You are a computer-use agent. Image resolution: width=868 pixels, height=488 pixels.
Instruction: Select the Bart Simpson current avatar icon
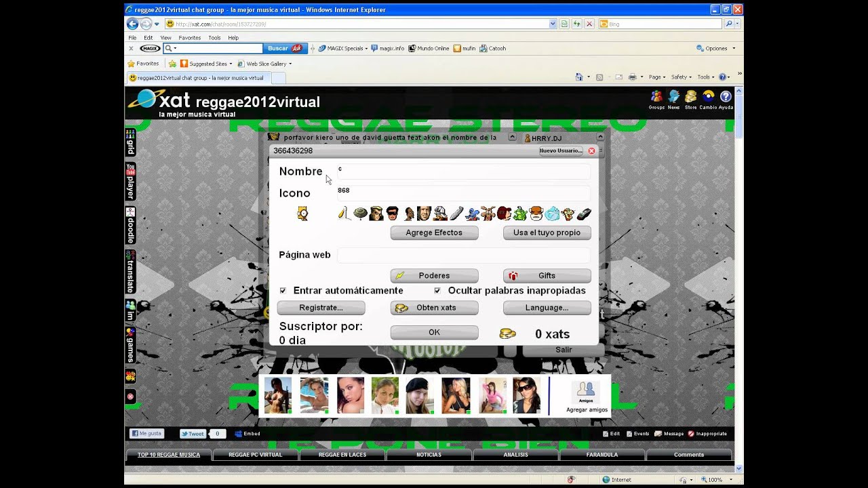tap(302, 213)
